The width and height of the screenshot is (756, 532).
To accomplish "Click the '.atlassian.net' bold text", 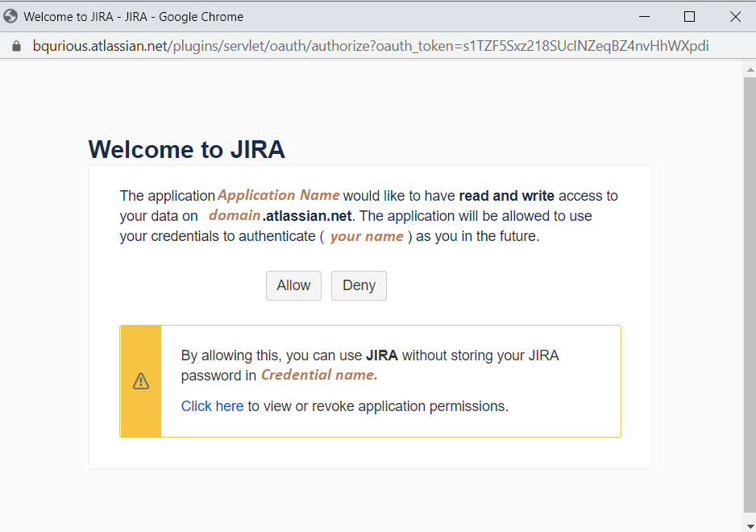I will [307, 215].
